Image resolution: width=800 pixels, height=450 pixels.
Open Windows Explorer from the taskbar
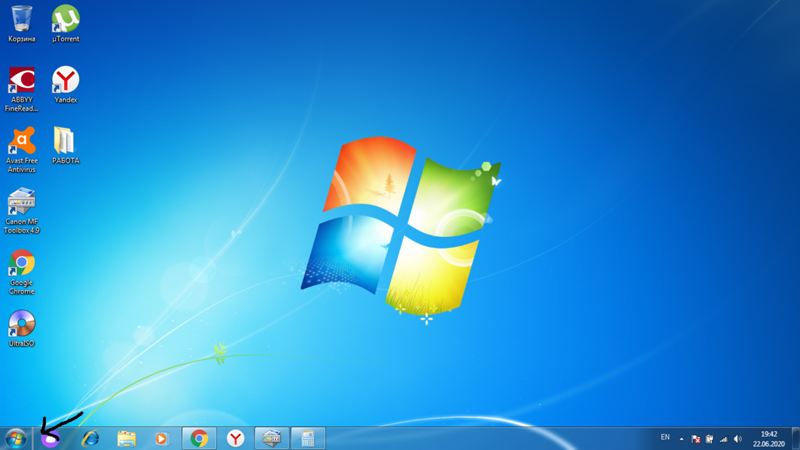pos(126,438)
